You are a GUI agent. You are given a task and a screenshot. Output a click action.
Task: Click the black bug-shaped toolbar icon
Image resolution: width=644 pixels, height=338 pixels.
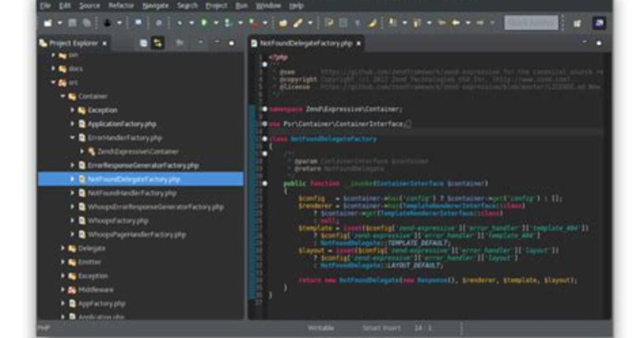point(107,23)
